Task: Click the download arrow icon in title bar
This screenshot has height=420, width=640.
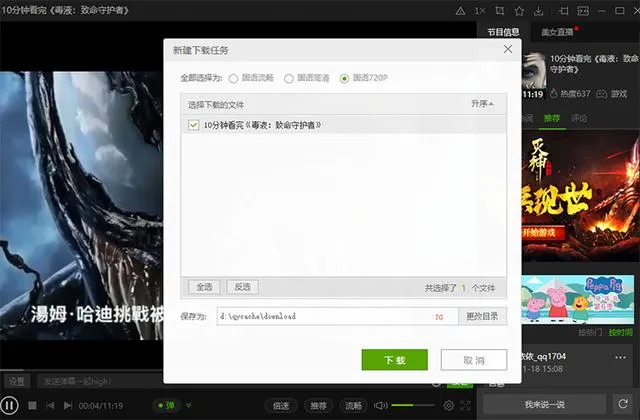Action: [539, 11]
